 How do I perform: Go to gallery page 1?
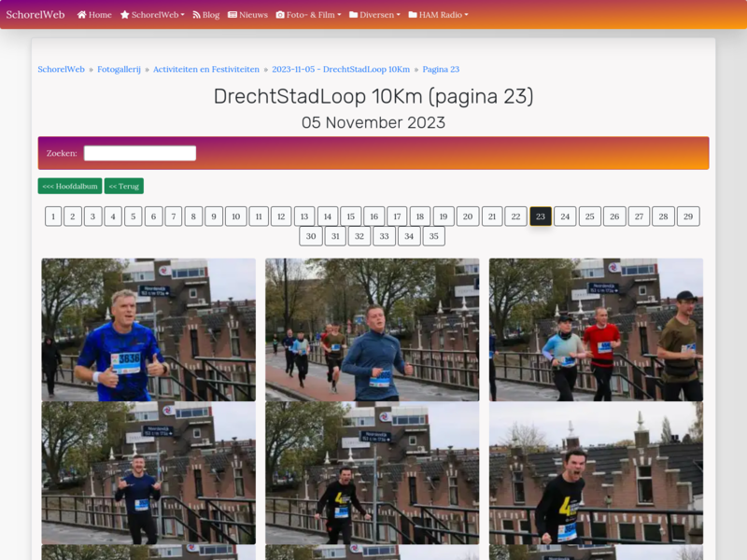click(x=53, y=217)
